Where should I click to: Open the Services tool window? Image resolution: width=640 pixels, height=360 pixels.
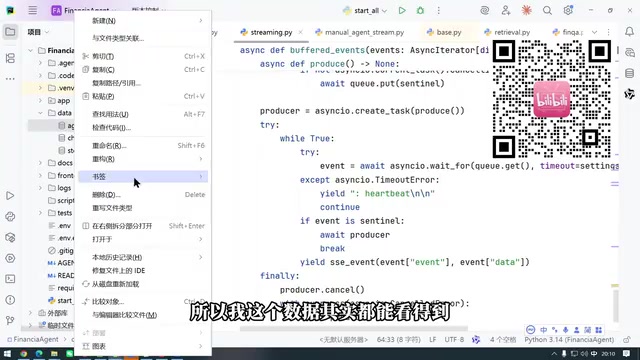(x=10, y=258)
